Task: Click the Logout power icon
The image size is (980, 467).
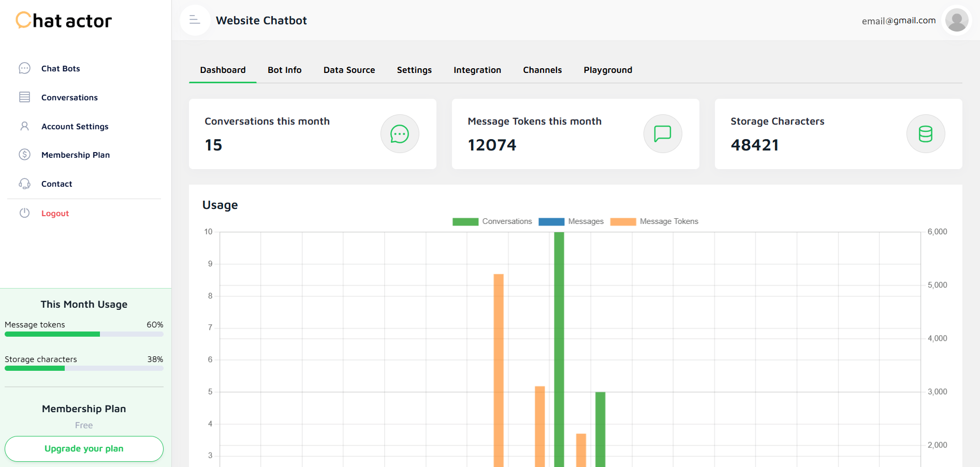Action: coord(24,213)
